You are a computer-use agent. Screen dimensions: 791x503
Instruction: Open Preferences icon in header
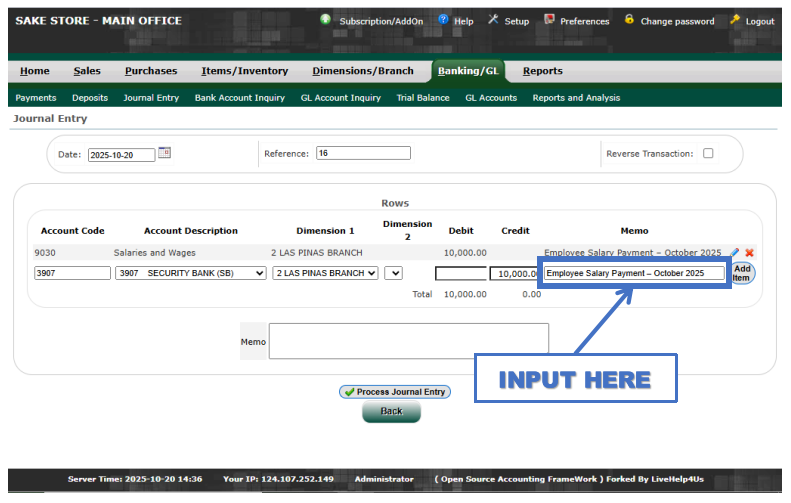pyautogui.click(x=549, y=20)
